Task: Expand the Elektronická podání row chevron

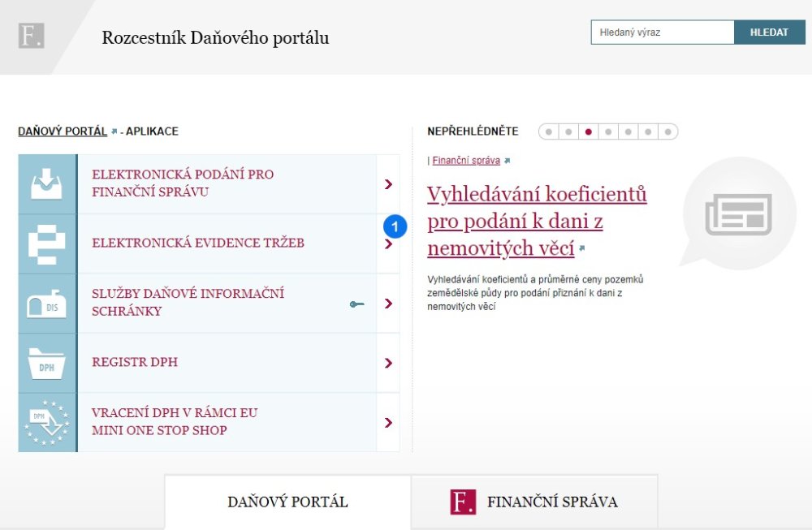Action: pyautogui.click(x=388, y=183)
